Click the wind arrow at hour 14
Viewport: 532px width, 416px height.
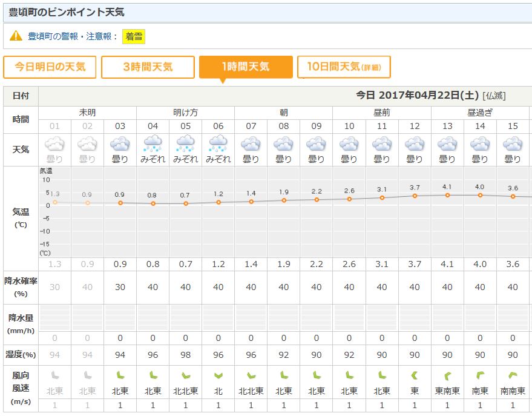[479, 375]
